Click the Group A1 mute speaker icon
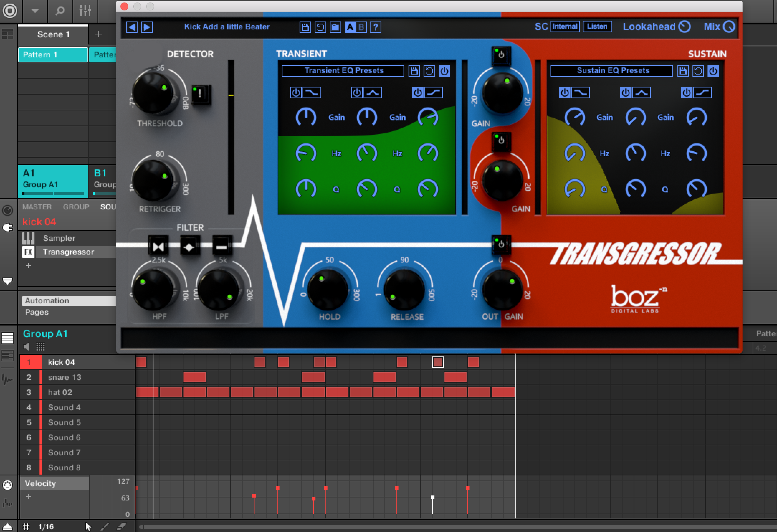Image resolution: width=777 pixels, height=532 pixels. (27, 347)
